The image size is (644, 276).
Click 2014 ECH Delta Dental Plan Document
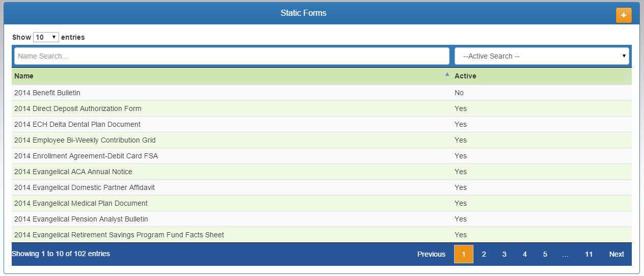coord(77,124)
